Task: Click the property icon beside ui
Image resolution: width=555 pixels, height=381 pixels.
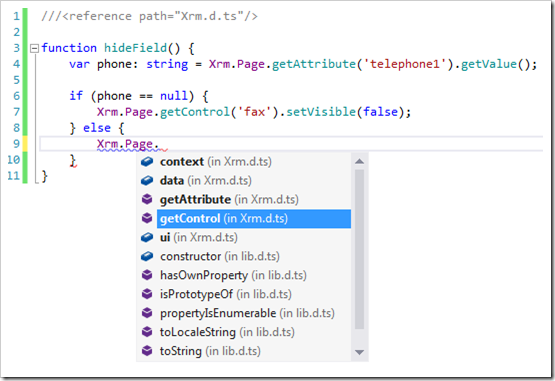Action: (147, 237)
